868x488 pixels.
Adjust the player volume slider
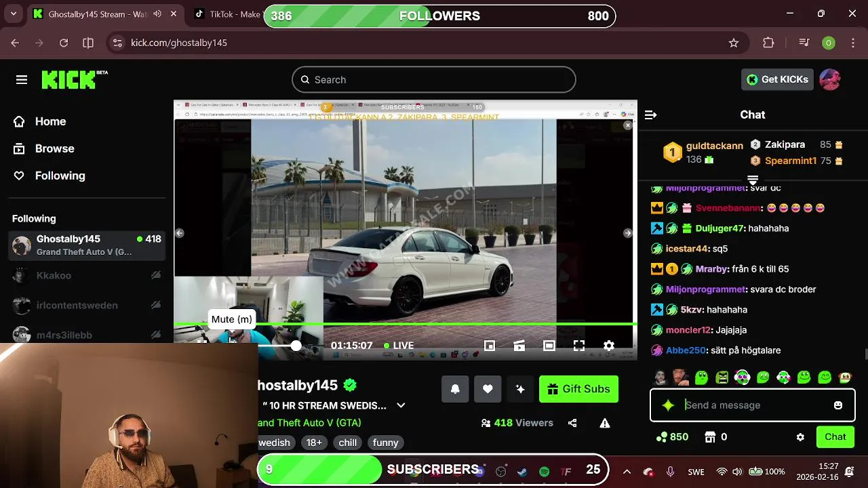tap(277, 346)
